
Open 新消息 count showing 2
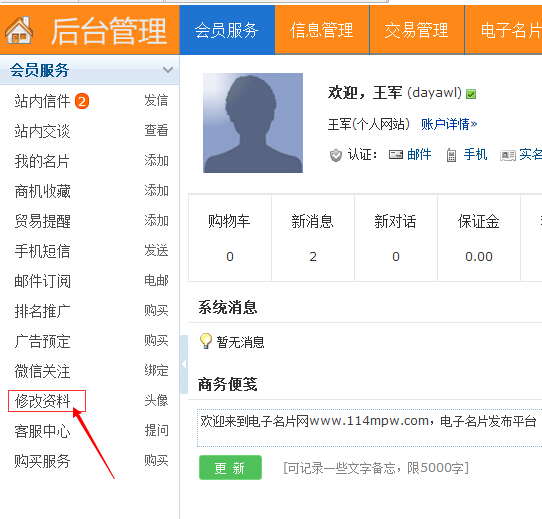(x=313, y=257)
